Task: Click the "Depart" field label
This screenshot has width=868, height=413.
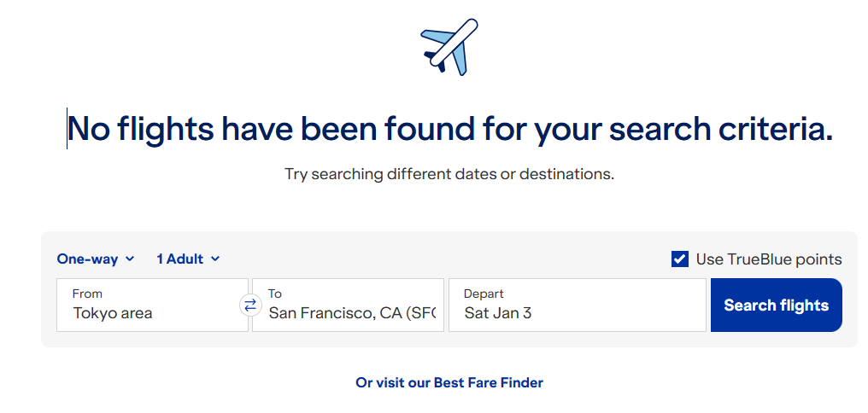Action: tap(484, 294)
